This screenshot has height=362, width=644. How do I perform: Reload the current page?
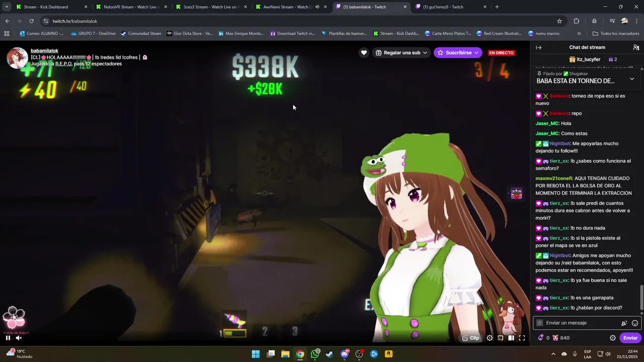[x=31, y=21]
